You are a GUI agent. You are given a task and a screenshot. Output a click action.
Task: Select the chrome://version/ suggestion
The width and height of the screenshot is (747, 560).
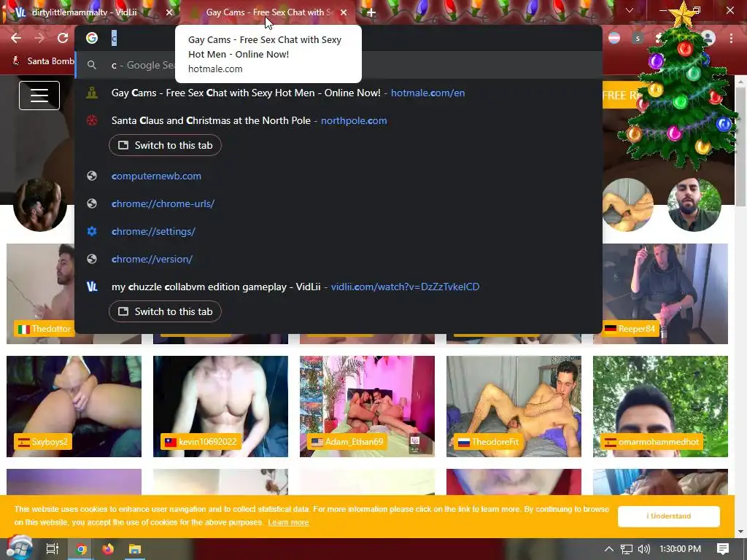click(x=338, y=259)
